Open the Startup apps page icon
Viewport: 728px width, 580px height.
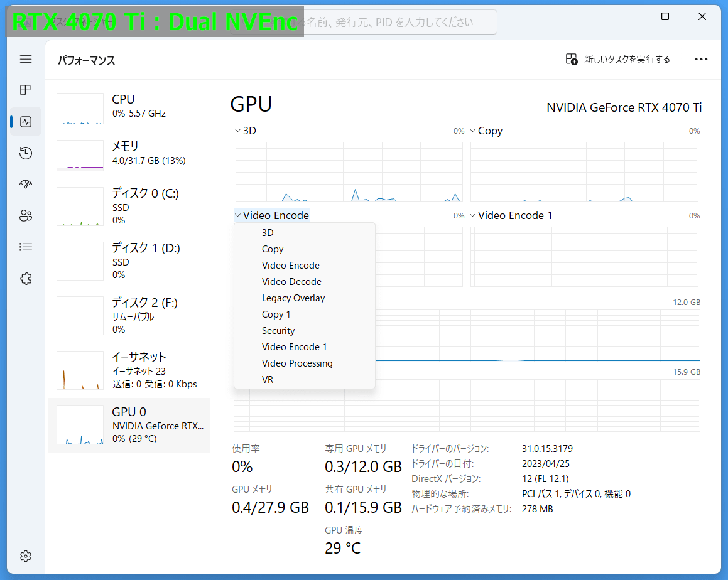(26, 184)
